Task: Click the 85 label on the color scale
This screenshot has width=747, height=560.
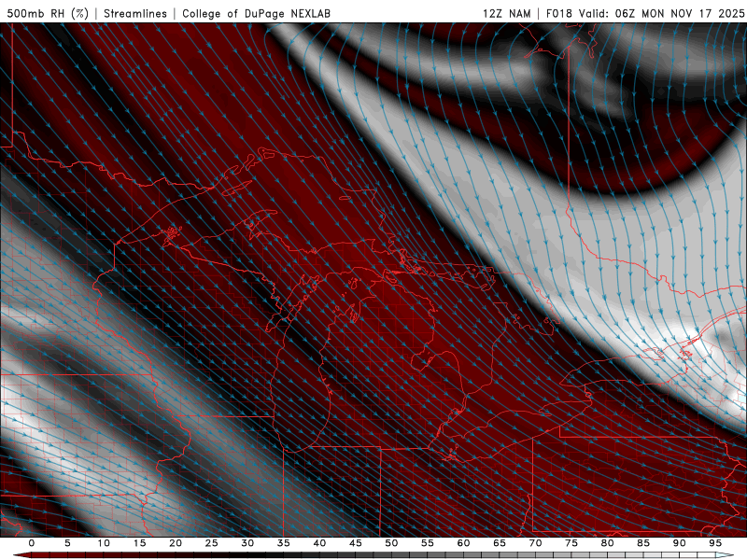Action: 643,543
